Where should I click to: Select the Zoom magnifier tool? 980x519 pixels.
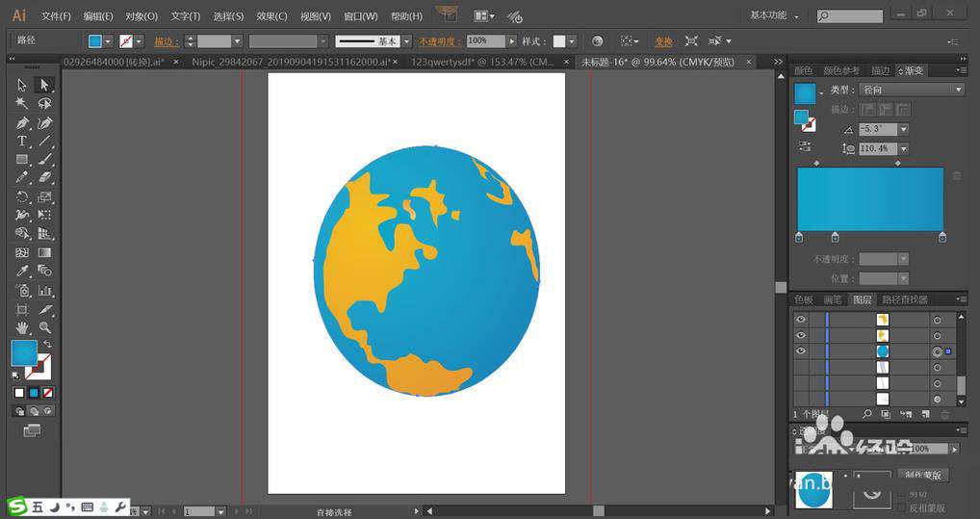tap(44, 328)
